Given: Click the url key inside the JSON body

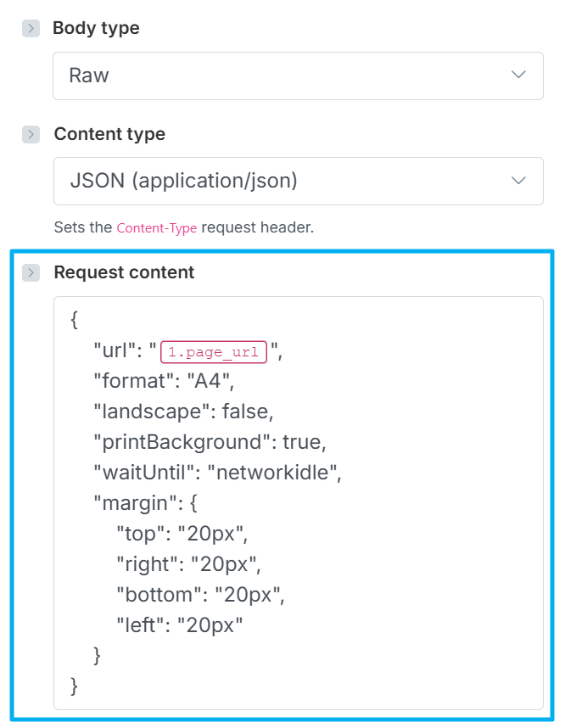Looking at the screenshot, I should tap(106, 350).
